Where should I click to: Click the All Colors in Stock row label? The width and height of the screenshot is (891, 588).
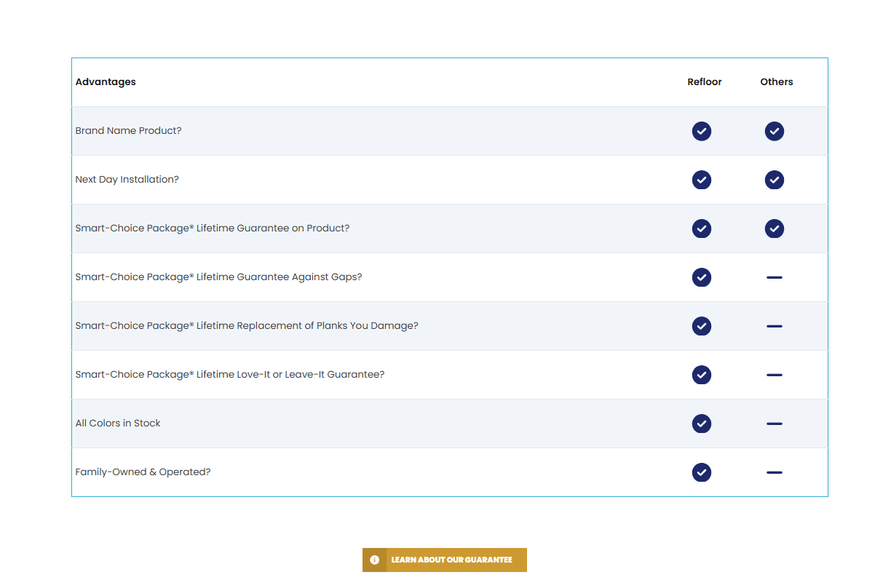pos(118,424)
